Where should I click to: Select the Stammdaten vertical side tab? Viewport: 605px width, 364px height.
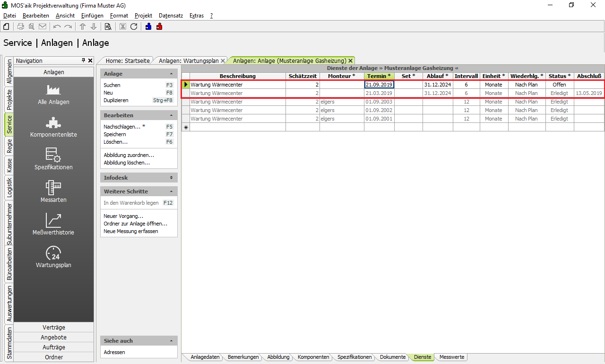[9, 343]
